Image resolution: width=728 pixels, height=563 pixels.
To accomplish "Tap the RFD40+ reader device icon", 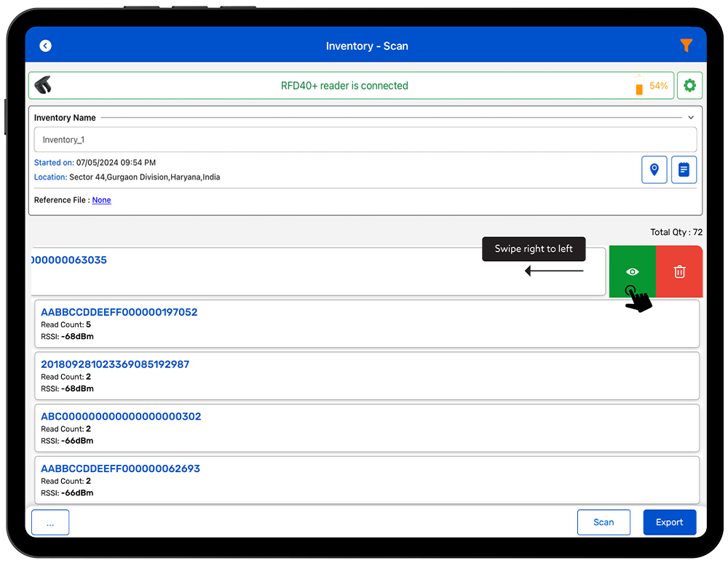I will (x=44, y=85).
